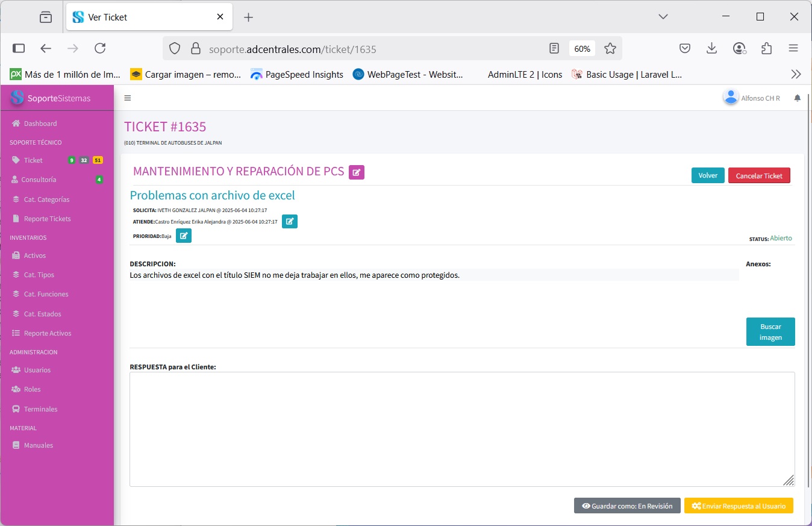Click the Enviar Respuesta al Usuario button
812x526 pixels.
point(739,506)
